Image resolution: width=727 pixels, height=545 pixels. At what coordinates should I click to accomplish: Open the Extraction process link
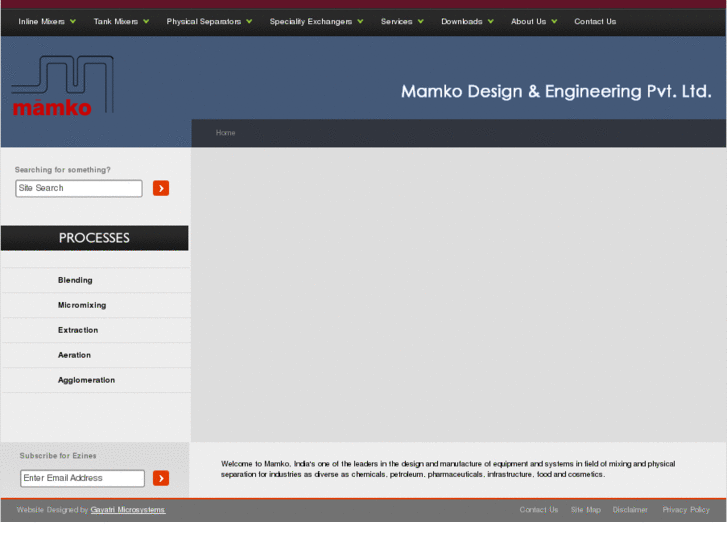click(x=78, y=331)
